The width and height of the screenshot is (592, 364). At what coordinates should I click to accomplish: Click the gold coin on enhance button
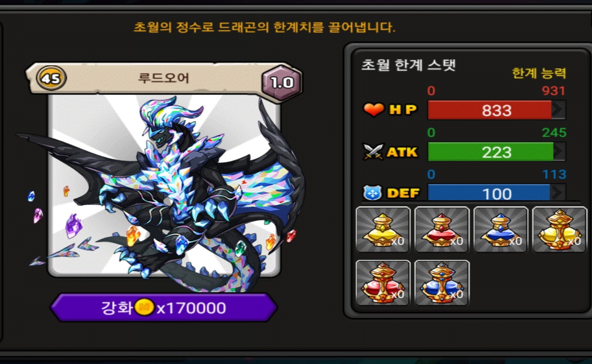[x=144, y=307]
